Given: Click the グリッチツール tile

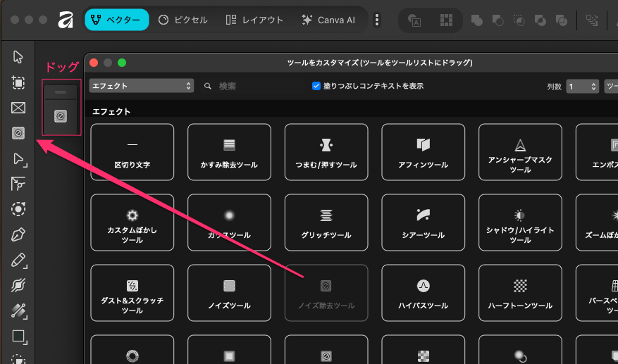Looking at the screenshot, I should coord(326,222).
